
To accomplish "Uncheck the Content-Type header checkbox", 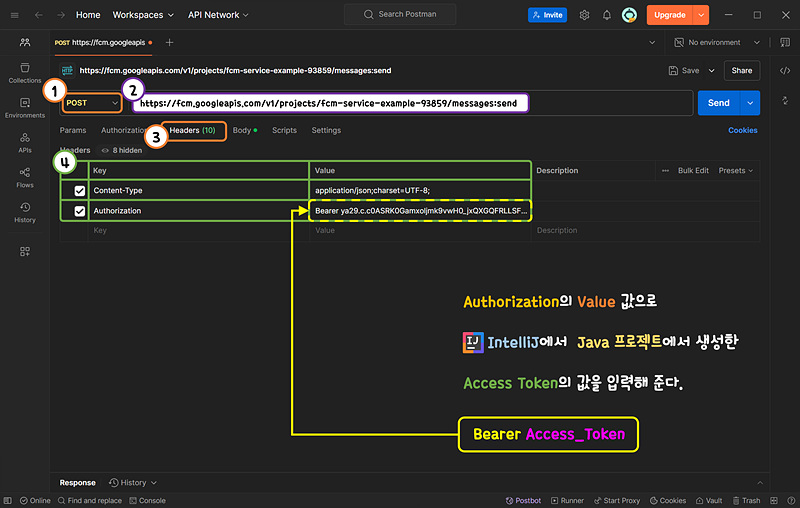I will [80, 190].
